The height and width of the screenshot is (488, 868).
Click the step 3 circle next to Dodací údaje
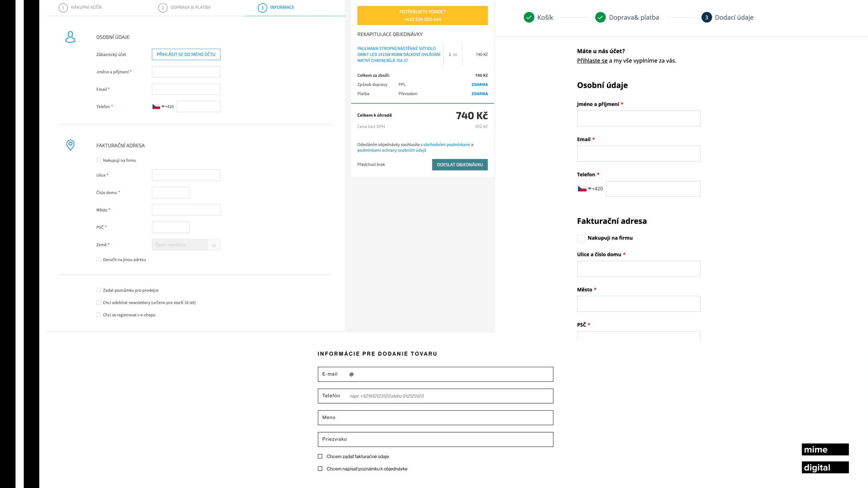click(706, 17)
